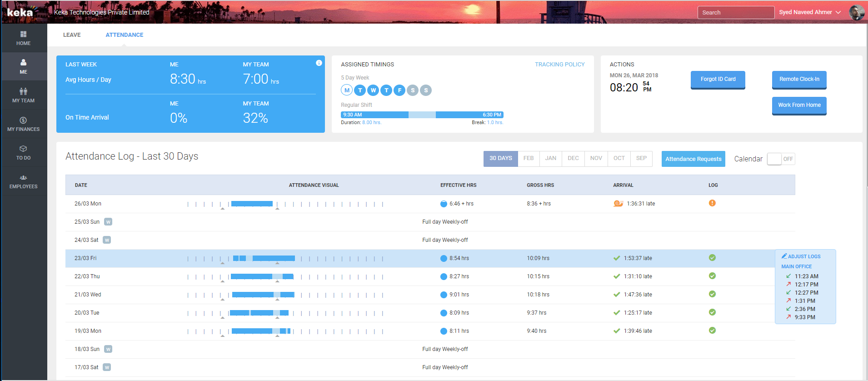Open the user profile avatar
The image size is (868, 381).
[x=857, y=12]
